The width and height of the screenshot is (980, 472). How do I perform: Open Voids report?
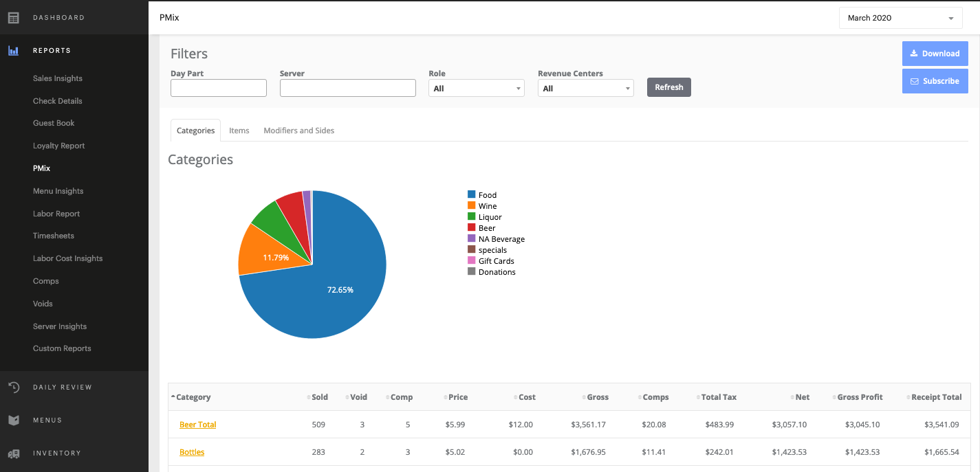pos(43,304)
